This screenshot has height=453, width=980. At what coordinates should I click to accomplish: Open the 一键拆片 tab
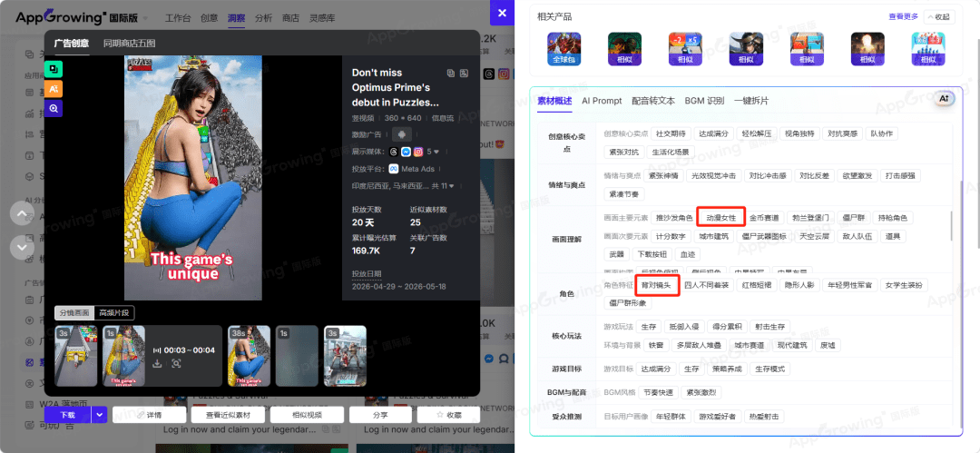pyautogui.click(x=751, y=101)
